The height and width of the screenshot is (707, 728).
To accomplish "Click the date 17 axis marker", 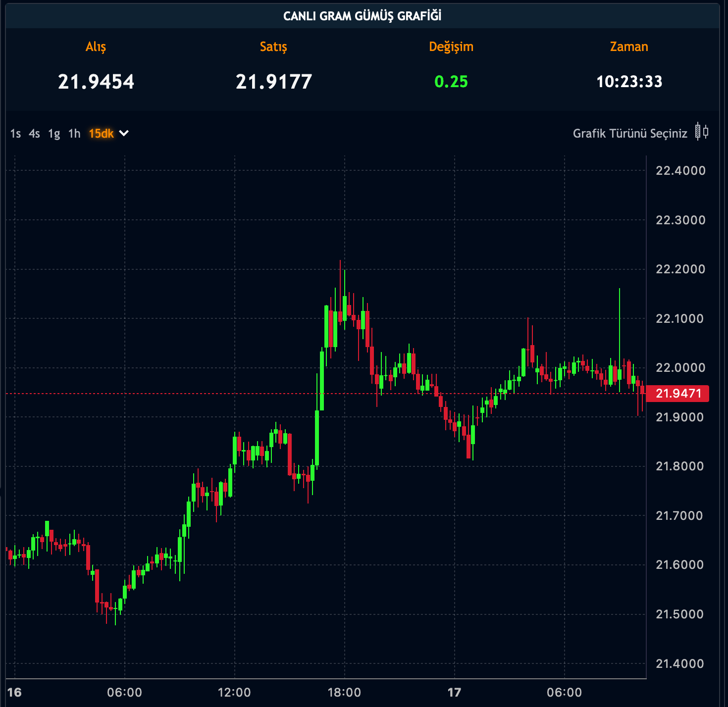I will tap(454, 693).
